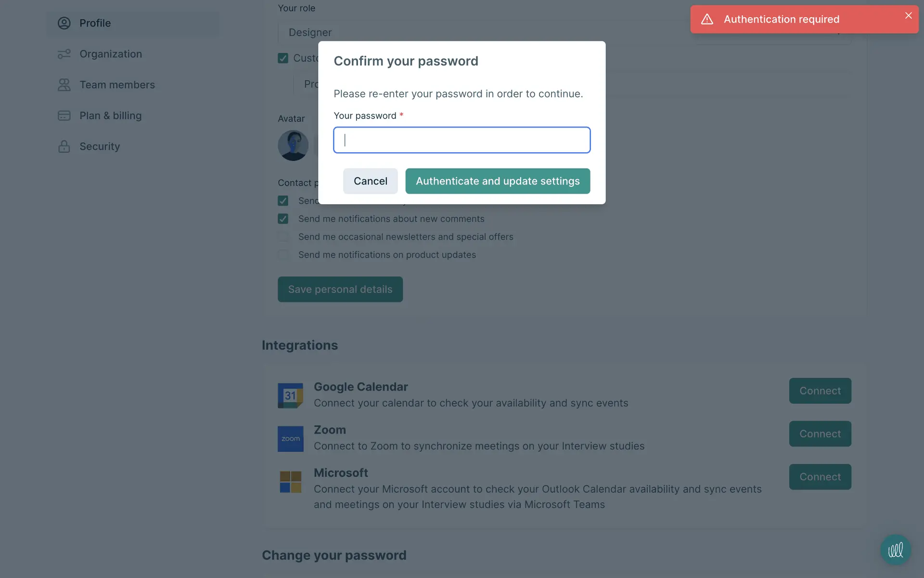924x578 pixels.
Task: Click the profile avatar thumbnail
Action: tap(293, 145)
